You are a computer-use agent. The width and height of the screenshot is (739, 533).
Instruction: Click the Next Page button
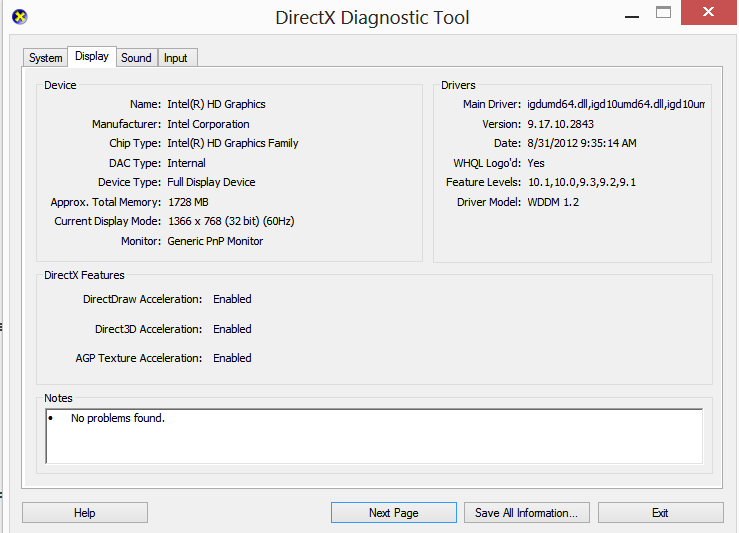[394, 513]
